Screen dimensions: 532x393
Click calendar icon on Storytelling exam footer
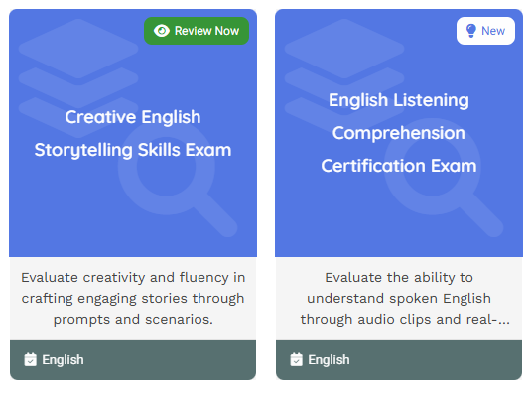tap(30, 359)
